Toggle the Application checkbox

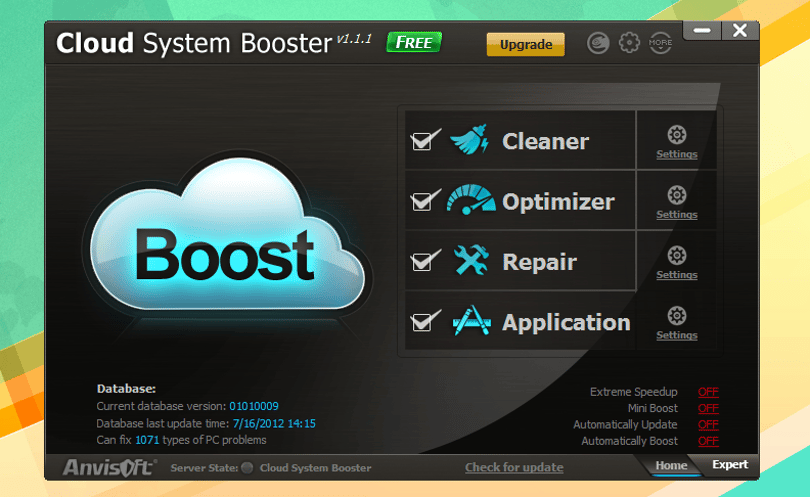423,322
